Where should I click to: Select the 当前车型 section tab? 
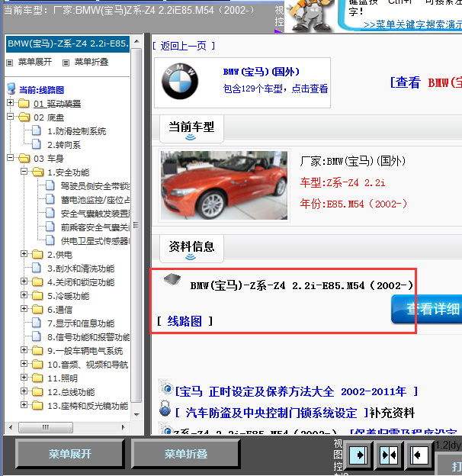(x=191, y=129)
